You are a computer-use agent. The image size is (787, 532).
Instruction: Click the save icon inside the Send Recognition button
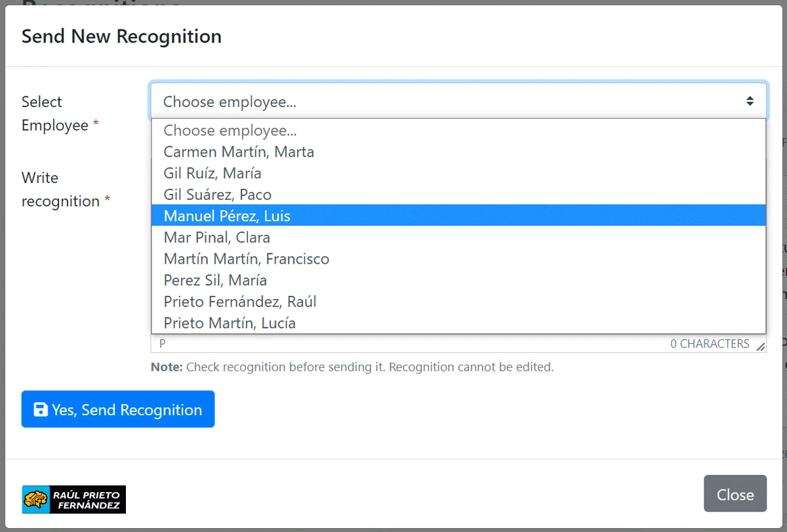[x=41, y=409]
